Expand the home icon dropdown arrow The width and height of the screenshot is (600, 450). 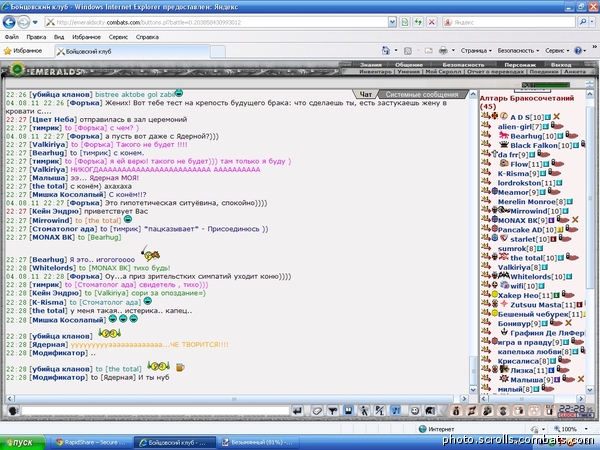396,51
